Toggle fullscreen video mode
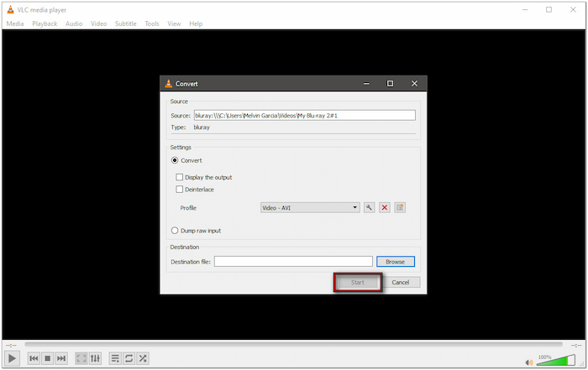 coord(81,358)
